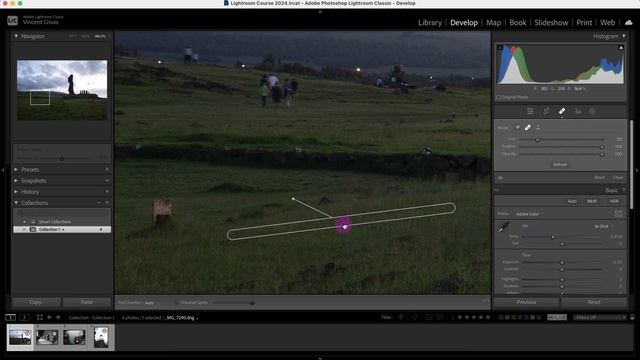Collapse the Histogram panel
Viewport: 640px width, 360px height.
(x=624, y=36)
